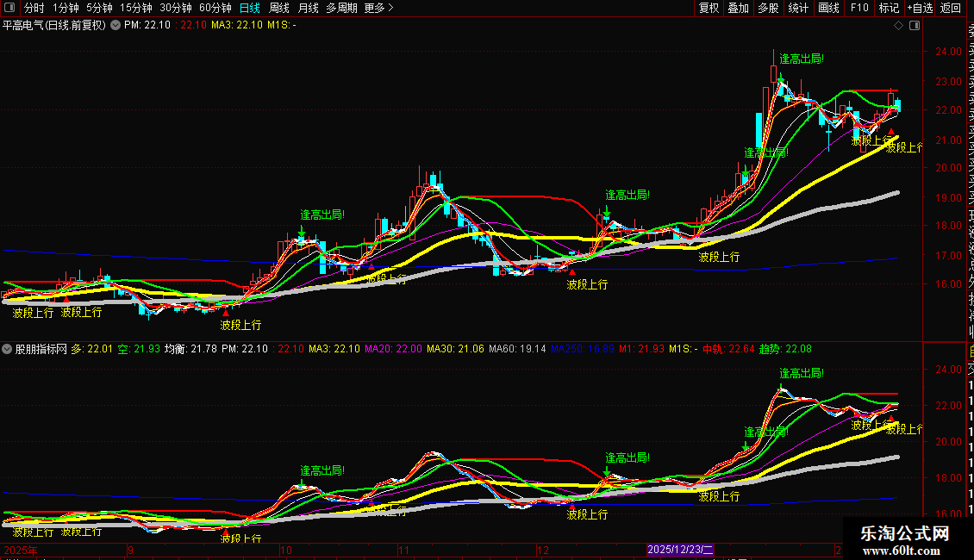Click the 中轨: 22.64 indicator value

[x=728, y=349]
